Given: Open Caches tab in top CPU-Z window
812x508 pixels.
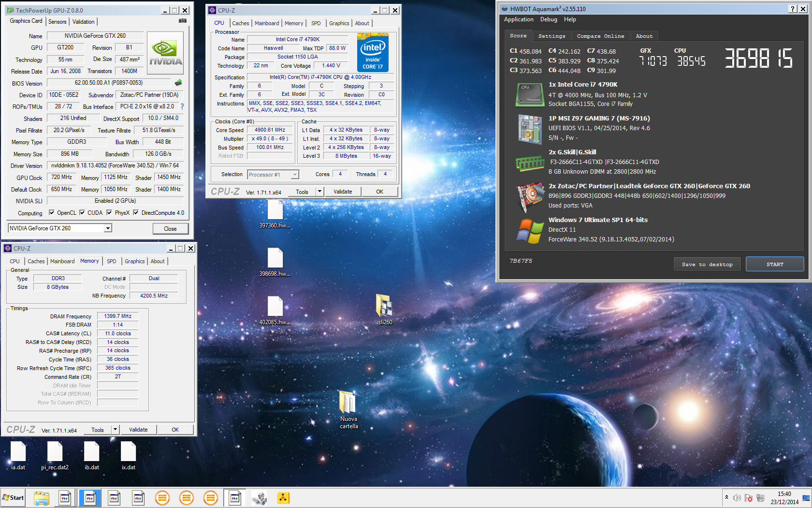Looking at the screenshot, I should click(240, 23).
